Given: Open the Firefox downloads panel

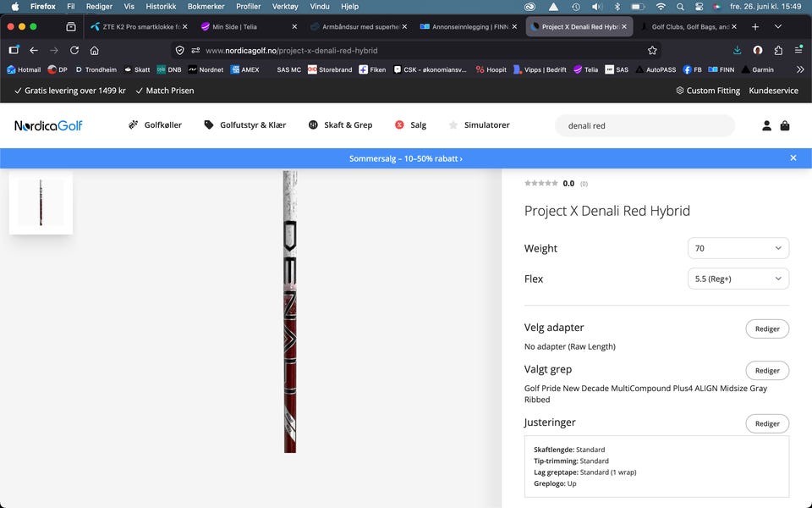Looking at the screenshot, I should coord(737,50).
